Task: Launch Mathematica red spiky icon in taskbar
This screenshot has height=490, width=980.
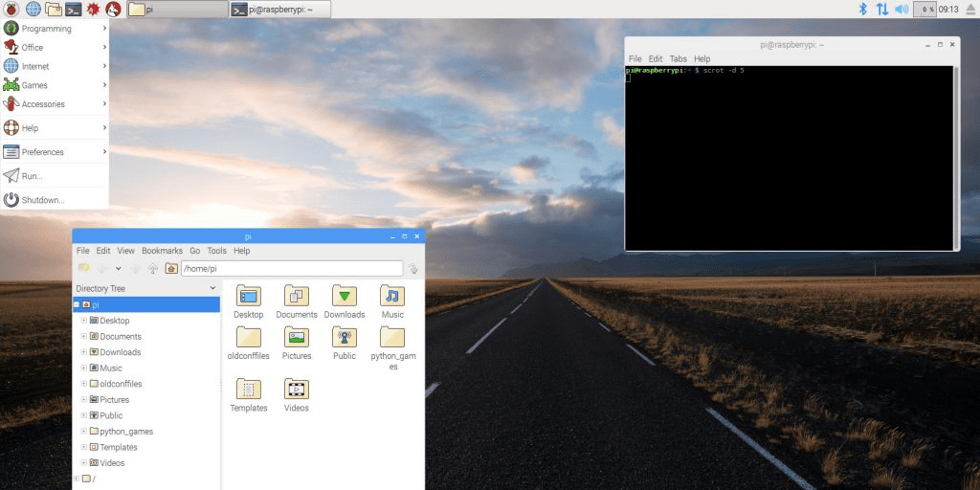Action: (93, 9)
